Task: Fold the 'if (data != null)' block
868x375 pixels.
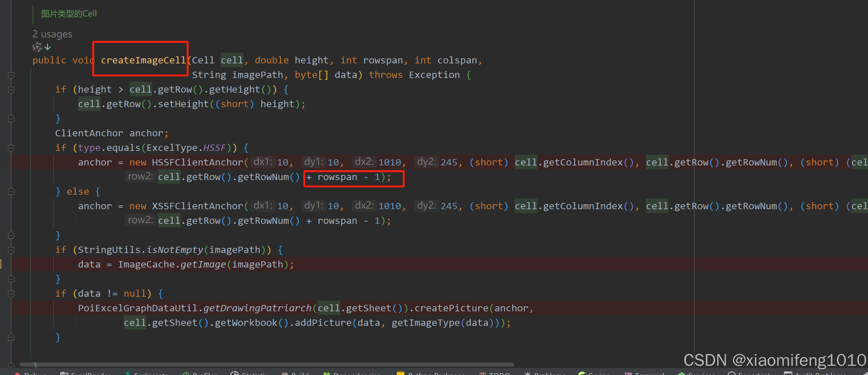Action: (11, 294)
